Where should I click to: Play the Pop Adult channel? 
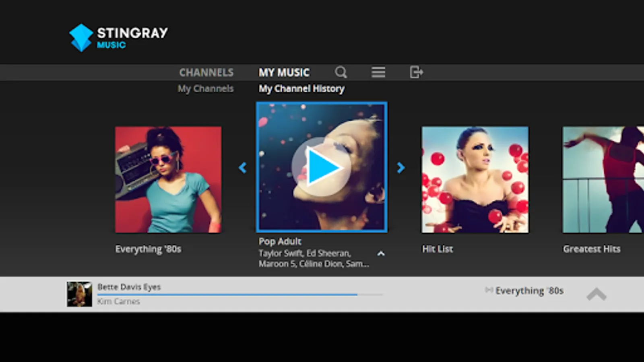click(321, 167)
